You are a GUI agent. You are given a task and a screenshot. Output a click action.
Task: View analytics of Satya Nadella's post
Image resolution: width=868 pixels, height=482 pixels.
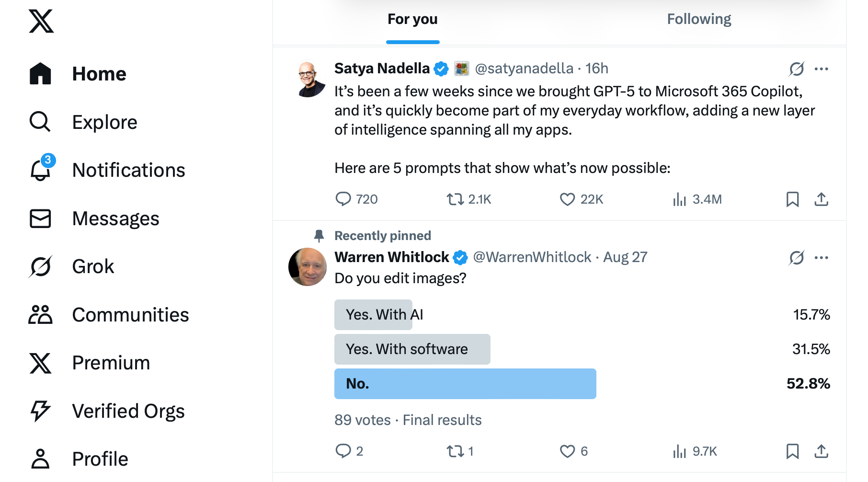(697, 199)
